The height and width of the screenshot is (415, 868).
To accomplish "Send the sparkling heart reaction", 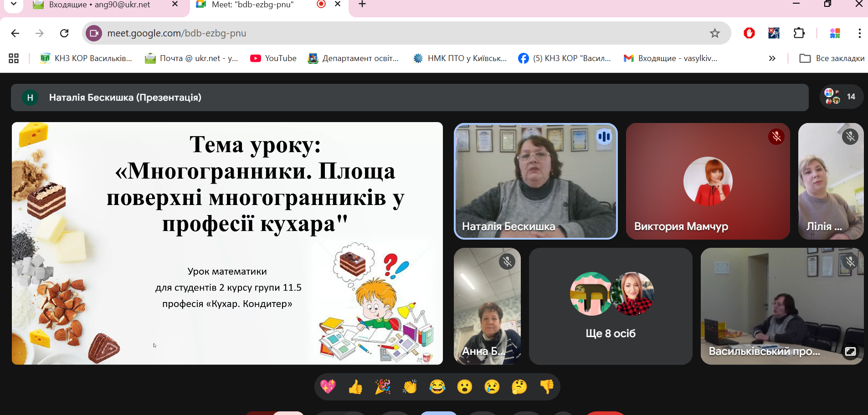I will click(328, 387).
